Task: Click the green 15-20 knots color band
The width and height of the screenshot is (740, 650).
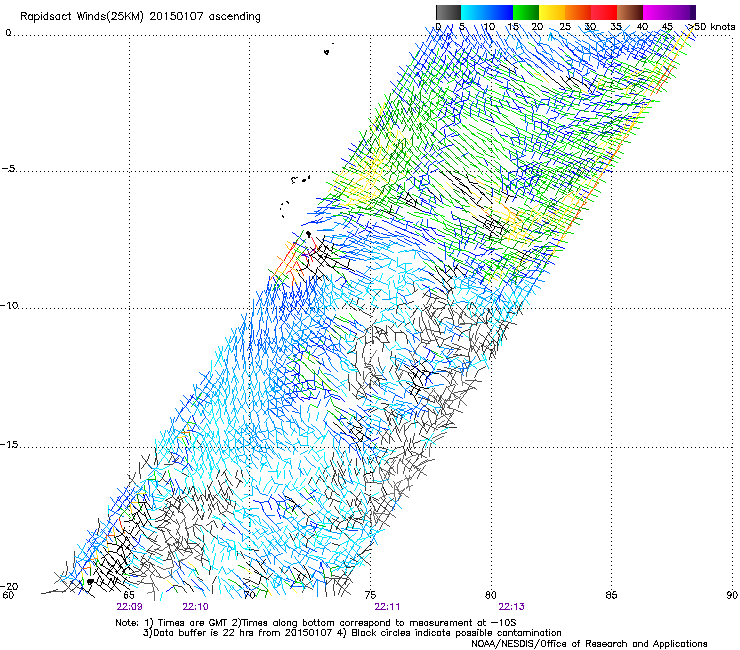Action: (x=526, y=12)
